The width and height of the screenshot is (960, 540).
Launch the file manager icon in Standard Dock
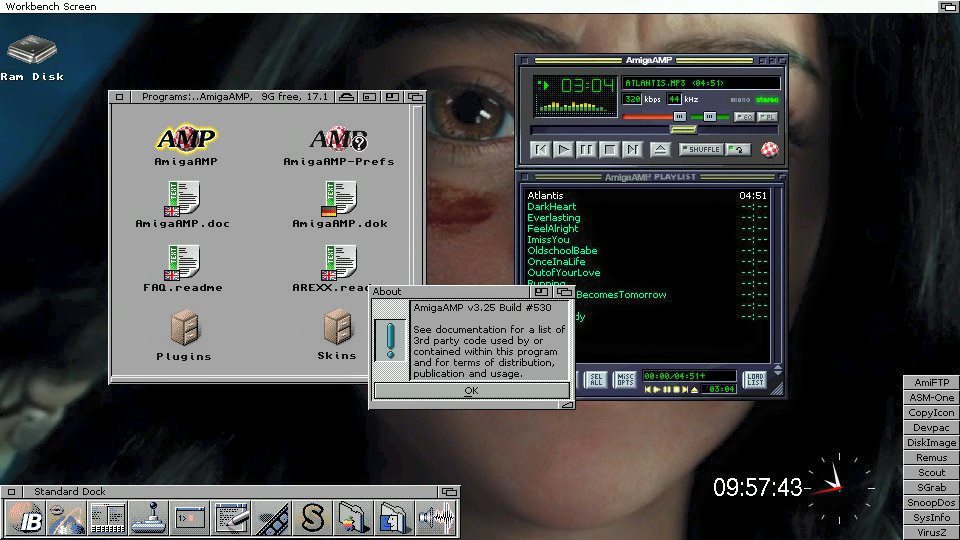(108, 517)
